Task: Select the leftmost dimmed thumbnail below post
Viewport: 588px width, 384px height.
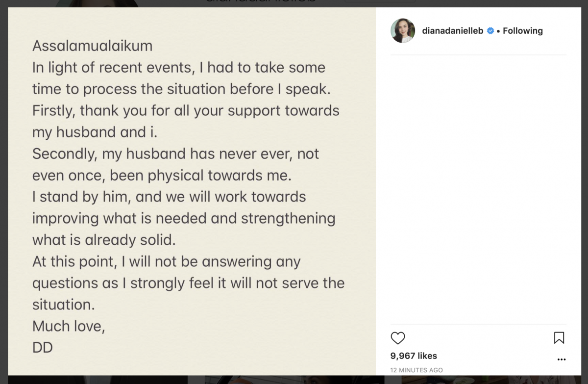Action: [x=98, y=380]
